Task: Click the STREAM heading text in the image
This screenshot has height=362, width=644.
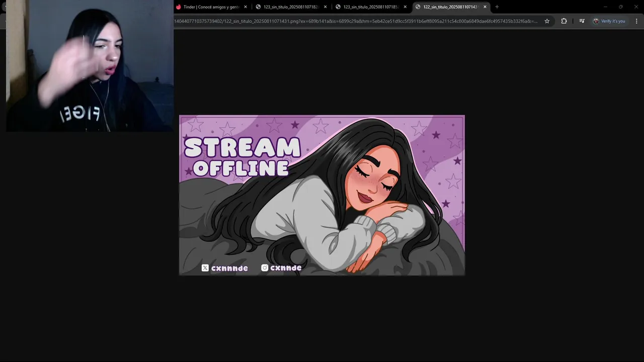Action: (x=242, y=148)
